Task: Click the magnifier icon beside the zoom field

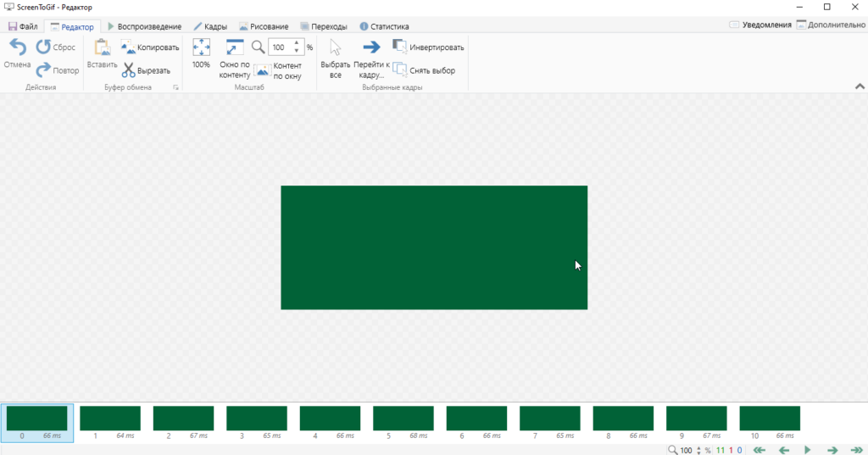Action: click(258, 47)
